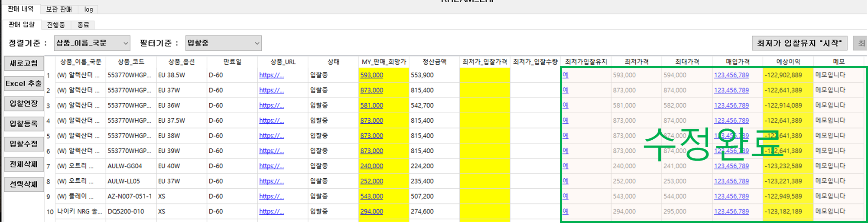Open the URL link in the EU 36W row

tap(271, 105)
